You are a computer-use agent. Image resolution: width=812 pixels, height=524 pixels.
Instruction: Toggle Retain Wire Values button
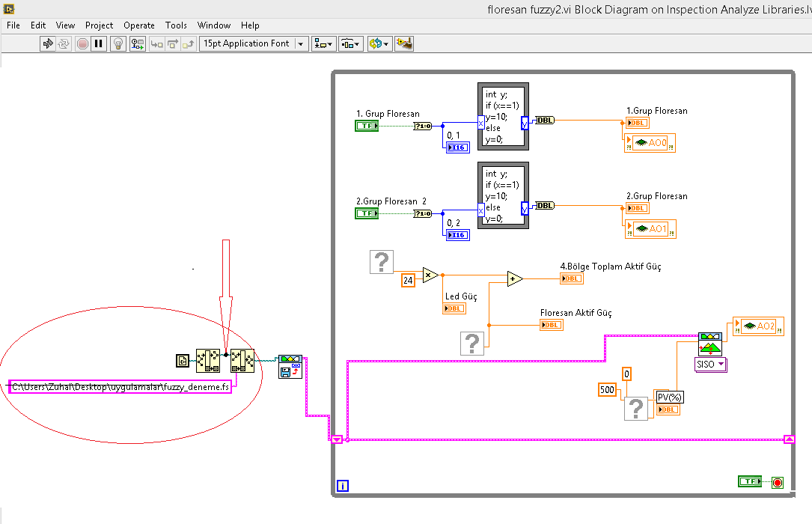(137, 43)
